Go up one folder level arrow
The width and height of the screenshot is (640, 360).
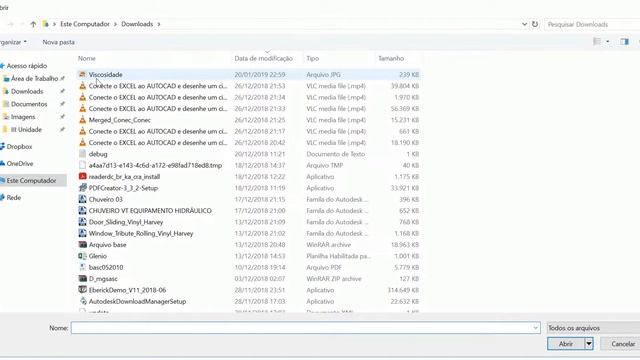[33, 24]
